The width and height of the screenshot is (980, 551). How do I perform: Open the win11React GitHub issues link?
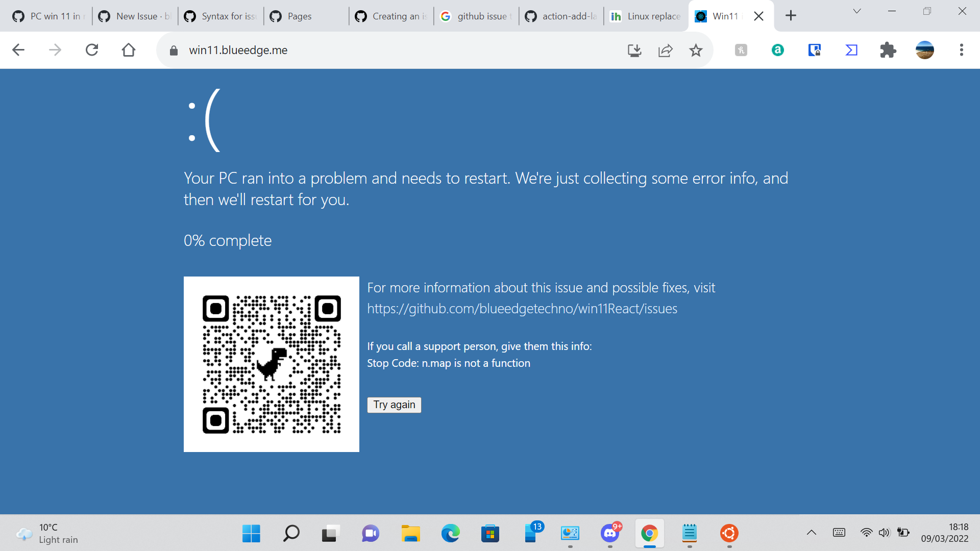[522, 308]
